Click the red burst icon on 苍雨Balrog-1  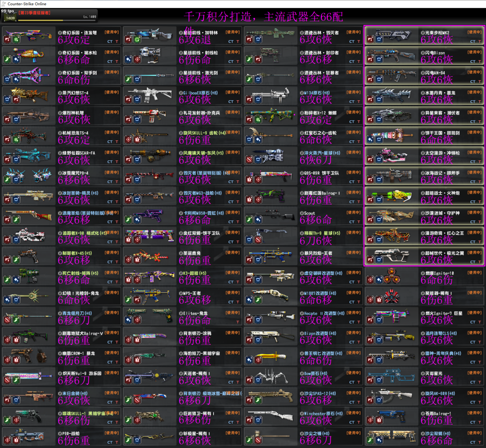pos(379,420)
